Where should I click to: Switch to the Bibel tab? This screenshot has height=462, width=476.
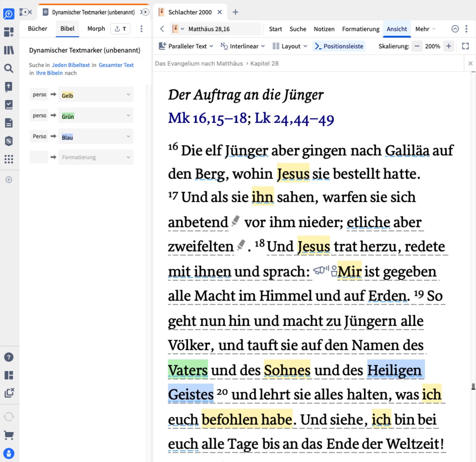pyautogui.click(x=67, y=29)
